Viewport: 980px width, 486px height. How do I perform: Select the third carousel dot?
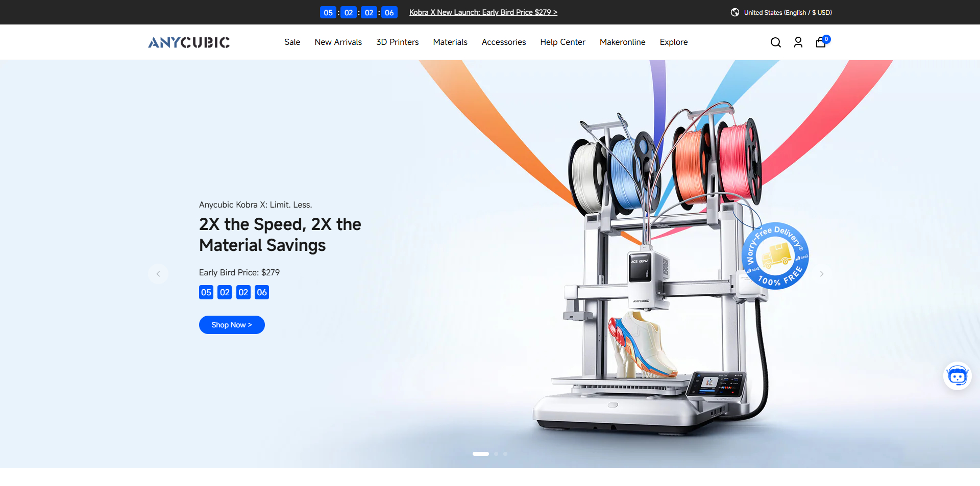pos(505,454)
